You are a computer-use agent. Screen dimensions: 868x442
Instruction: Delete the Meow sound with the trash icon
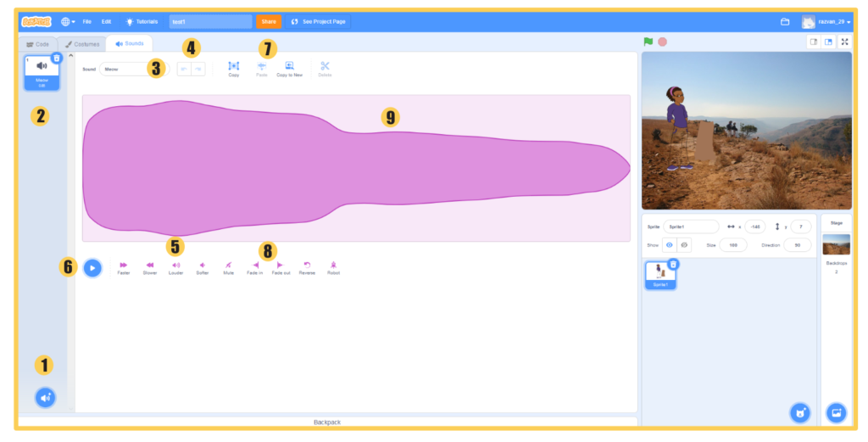56,59
